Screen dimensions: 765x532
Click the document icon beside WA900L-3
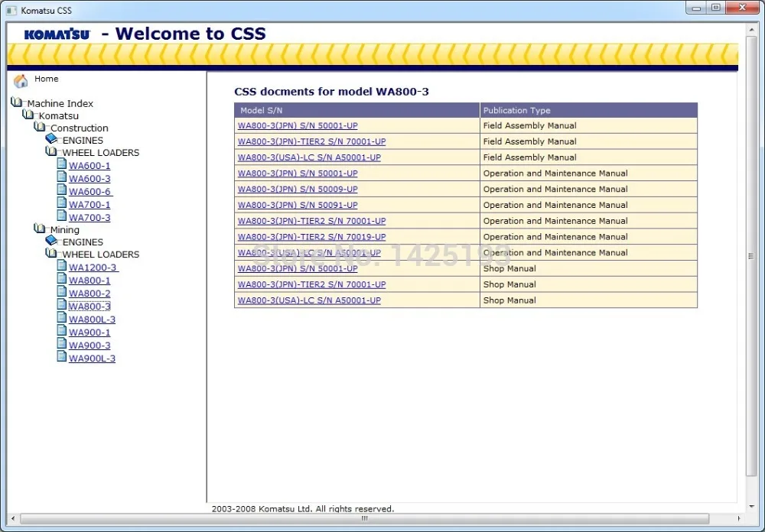(x=61, y=356)
